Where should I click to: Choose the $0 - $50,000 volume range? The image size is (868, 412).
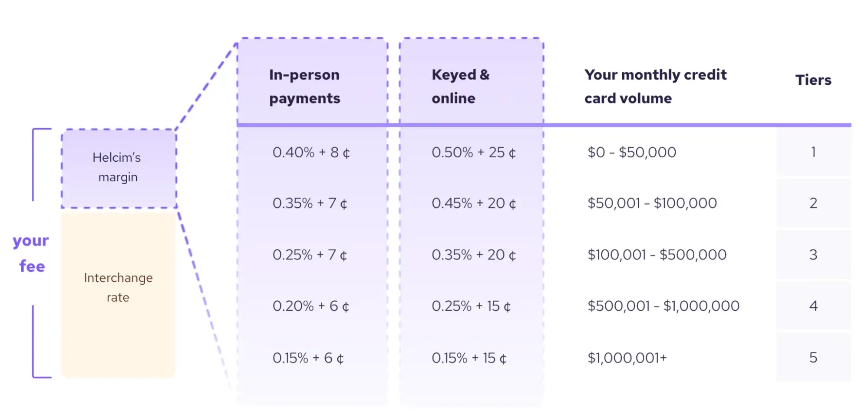click(x=631, y=153)
